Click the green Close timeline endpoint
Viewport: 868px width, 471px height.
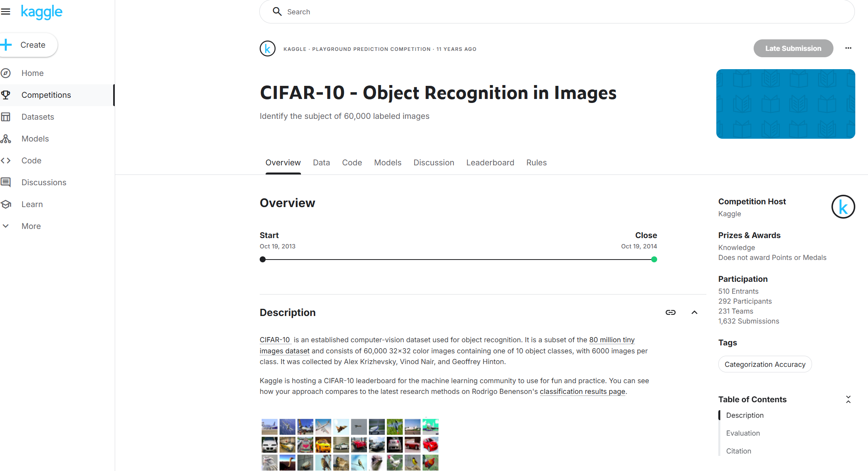(x=654, y=260)
